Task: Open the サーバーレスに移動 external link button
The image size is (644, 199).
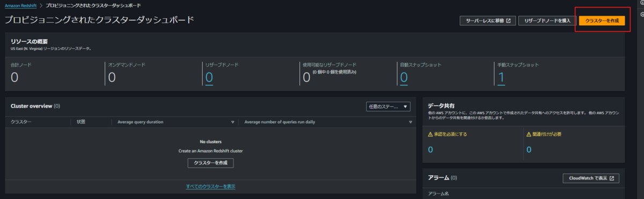Action: point(488,20)
